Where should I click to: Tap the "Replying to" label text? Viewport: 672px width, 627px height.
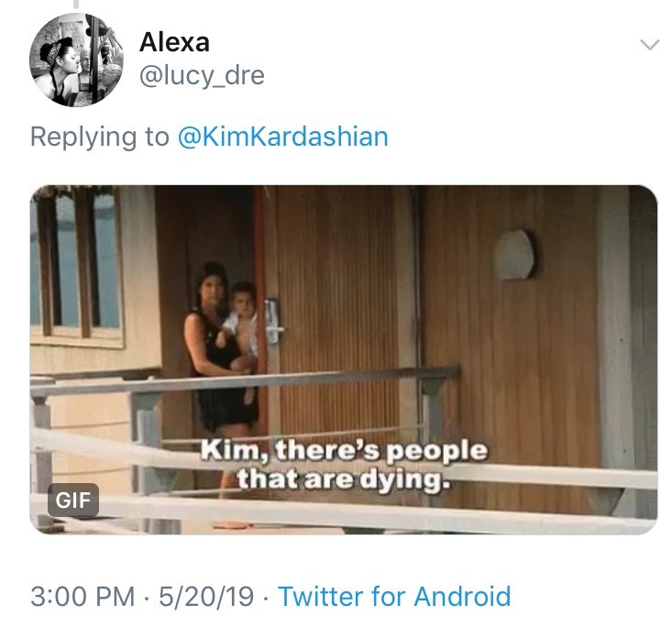(x=99, y=137)
